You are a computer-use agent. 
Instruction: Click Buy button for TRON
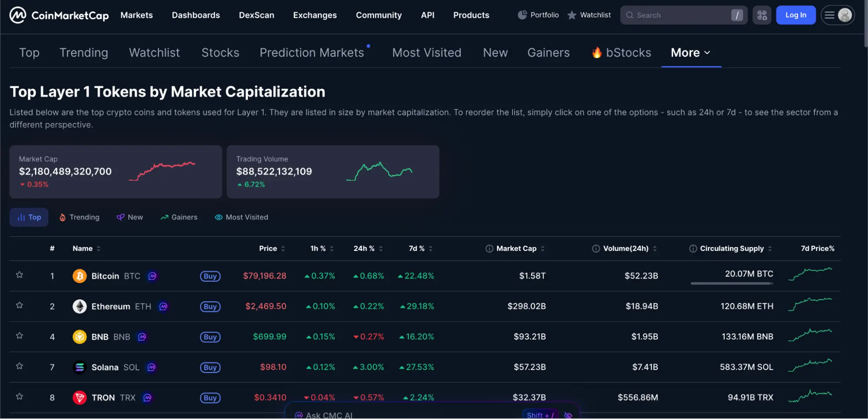tap(210, 398)
